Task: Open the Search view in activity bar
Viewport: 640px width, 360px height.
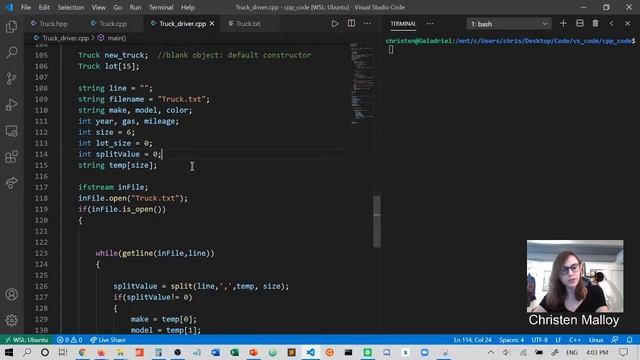Action: pyautogui.click(x=11, y=52)
